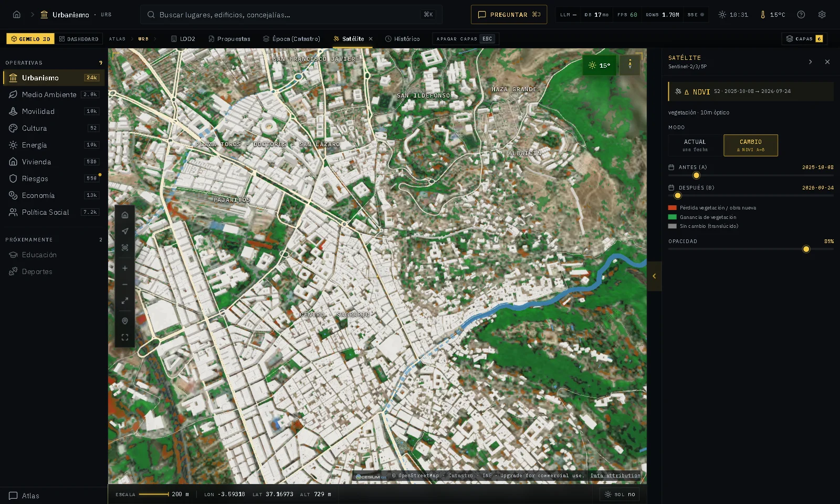Adjust the ANTES (A) date slider

(696, 175)
